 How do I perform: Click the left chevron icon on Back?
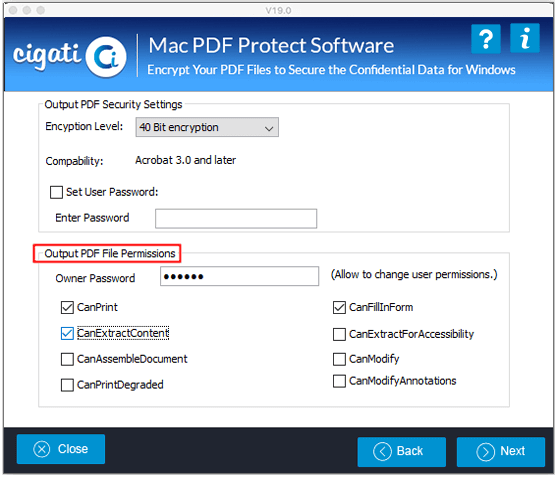[x=382, y=451]
